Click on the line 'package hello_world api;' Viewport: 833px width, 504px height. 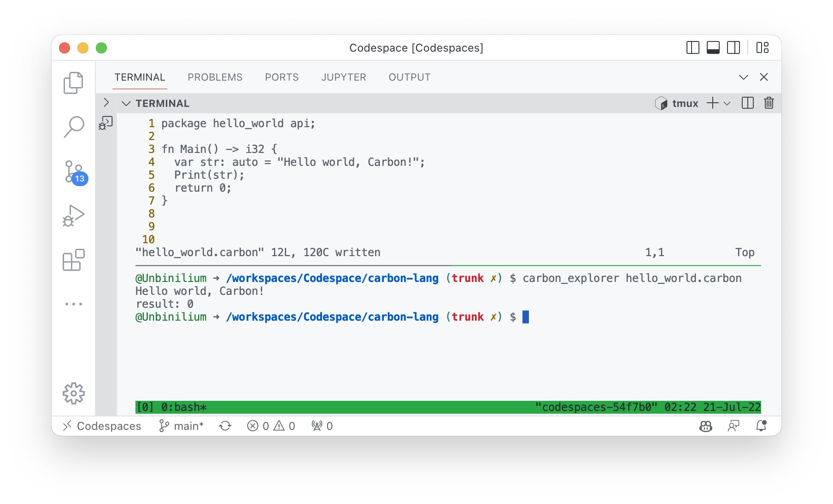click(238, 123)
